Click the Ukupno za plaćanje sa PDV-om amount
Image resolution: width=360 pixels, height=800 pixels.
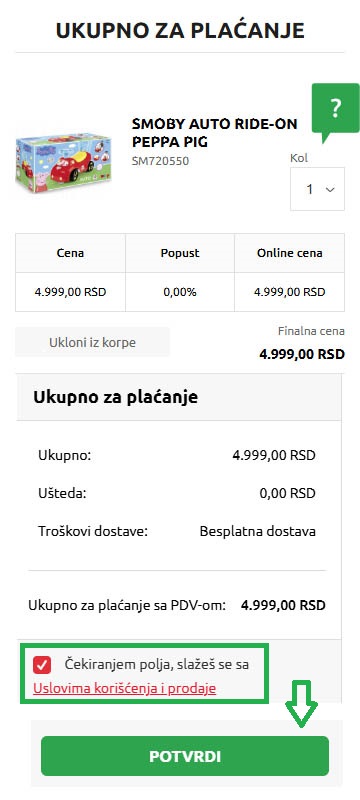click(283, 606)
